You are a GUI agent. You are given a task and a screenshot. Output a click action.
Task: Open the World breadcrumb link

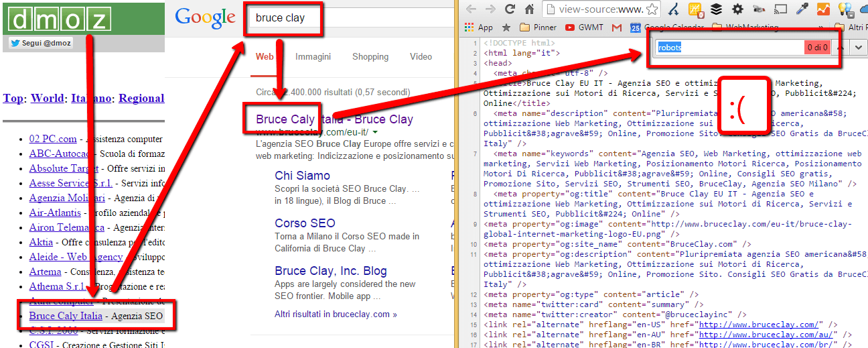[x=48, y=99]
